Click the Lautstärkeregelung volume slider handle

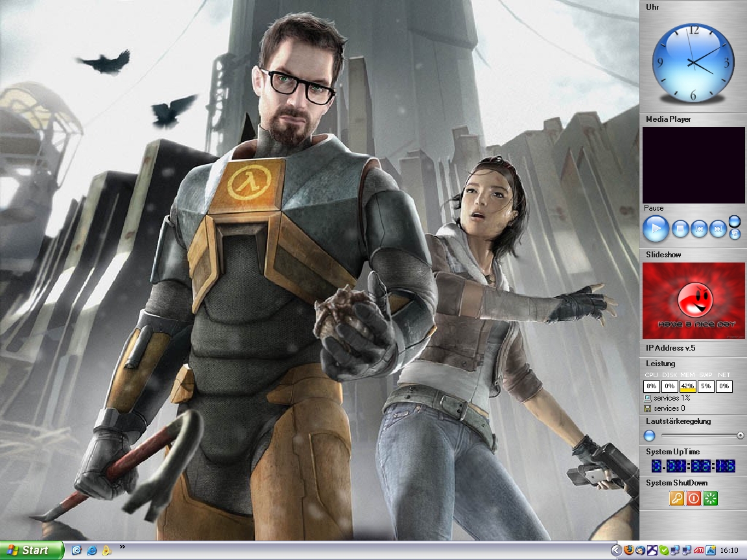click(x=740, y=436)
